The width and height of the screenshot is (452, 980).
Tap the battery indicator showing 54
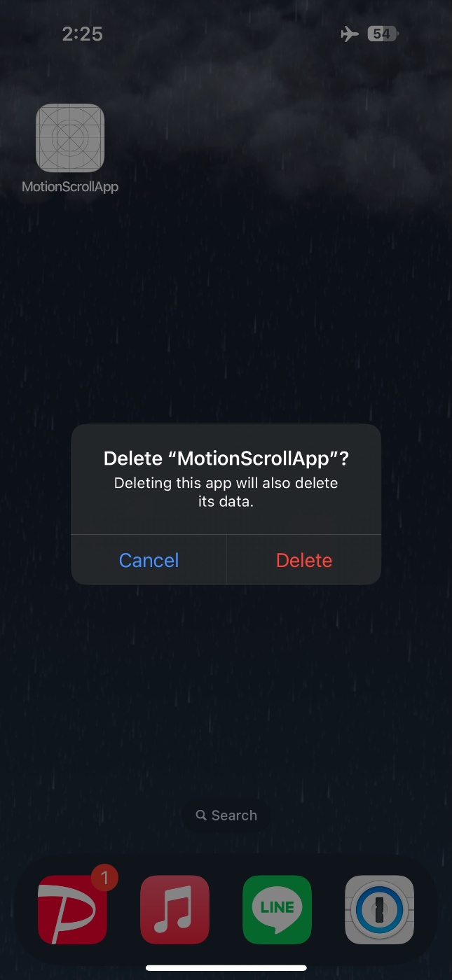pos(383,34)
